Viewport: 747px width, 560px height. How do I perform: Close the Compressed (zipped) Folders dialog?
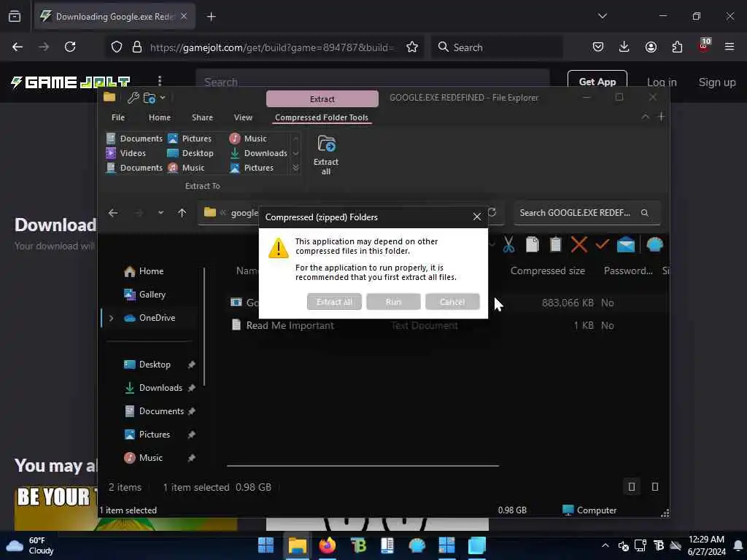[x=477, y=217]
